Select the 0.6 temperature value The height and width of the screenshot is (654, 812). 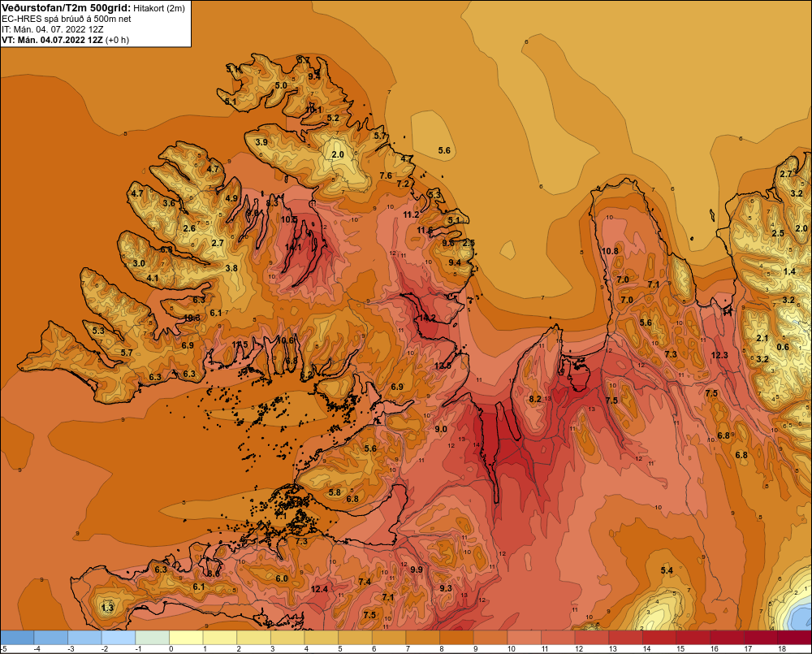783,347
